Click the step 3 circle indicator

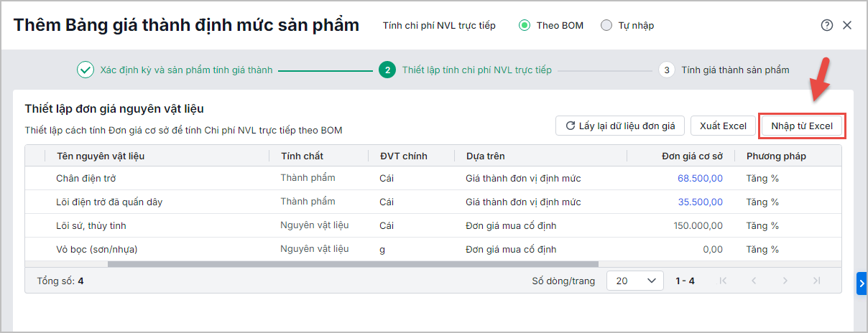(x=667, y=70)
